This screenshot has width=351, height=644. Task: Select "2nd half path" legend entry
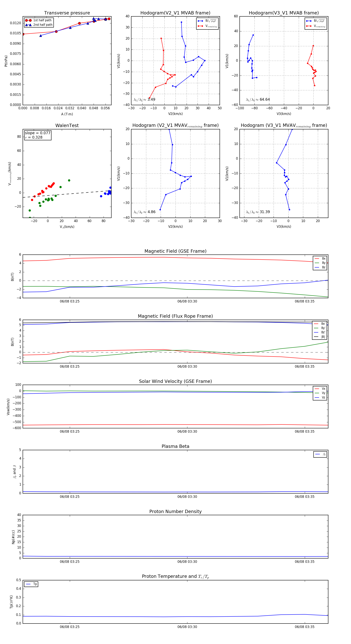39,25
